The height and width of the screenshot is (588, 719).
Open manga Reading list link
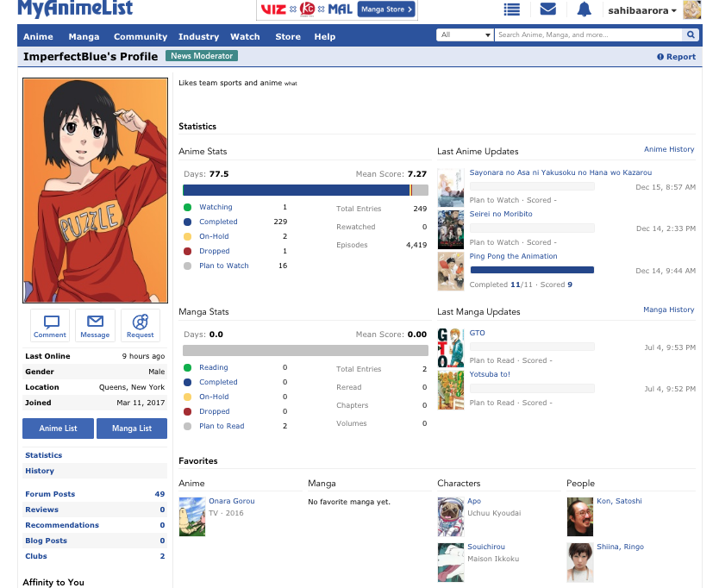tap(213, 368)
